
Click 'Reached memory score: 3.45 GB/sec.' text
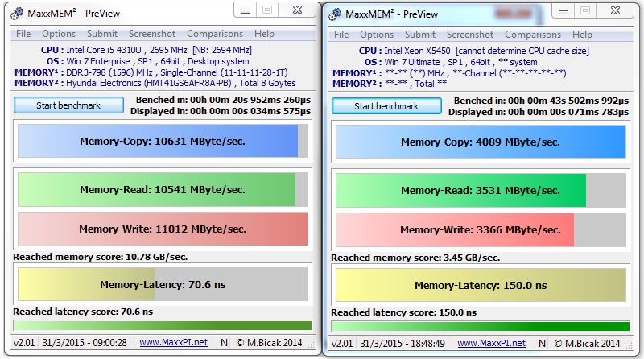point(415,258)
